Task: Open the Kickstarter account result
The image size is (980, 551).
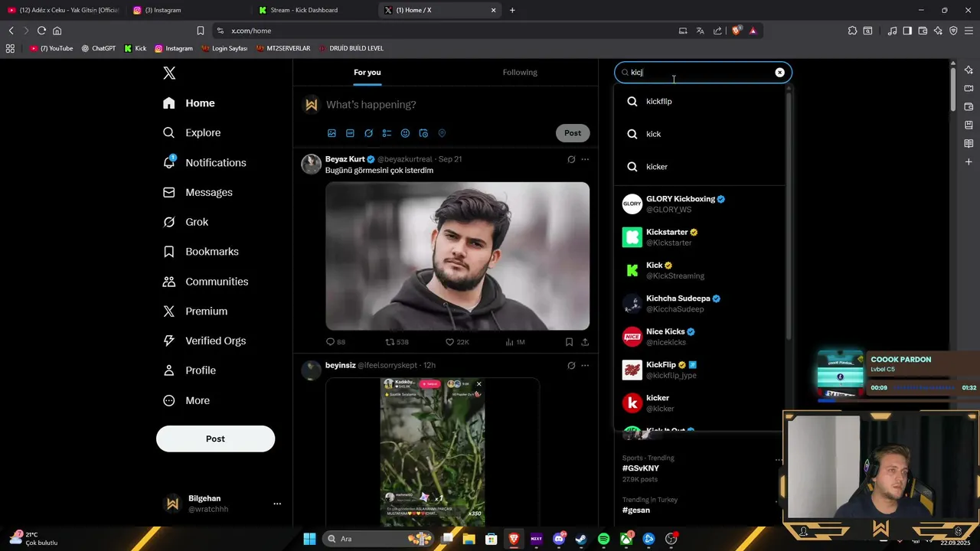Action: pos(699,237)
